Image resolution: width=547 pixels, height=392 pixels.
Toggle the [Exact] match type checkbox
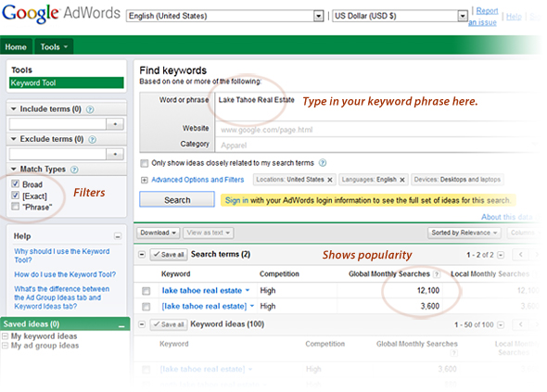(15, 196)
